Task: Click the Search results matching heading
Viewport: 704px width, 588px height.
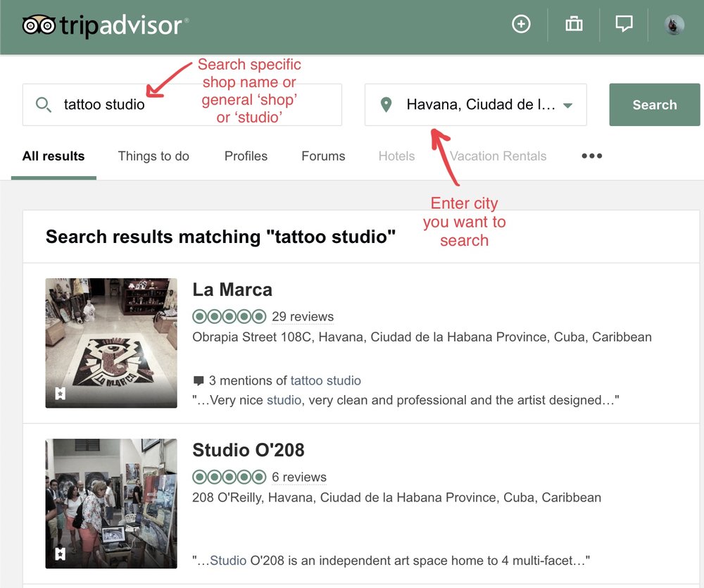Action: tap(220, 237)
